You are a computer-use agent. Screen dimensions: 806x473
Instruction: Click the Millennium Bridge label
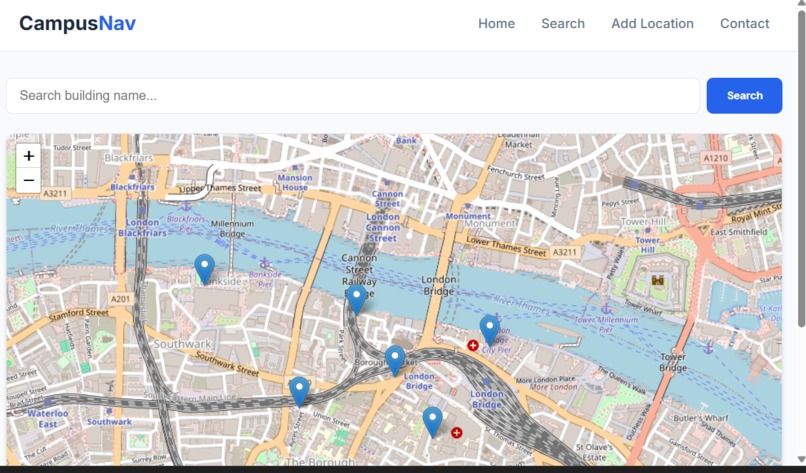[x=232, y=229]
